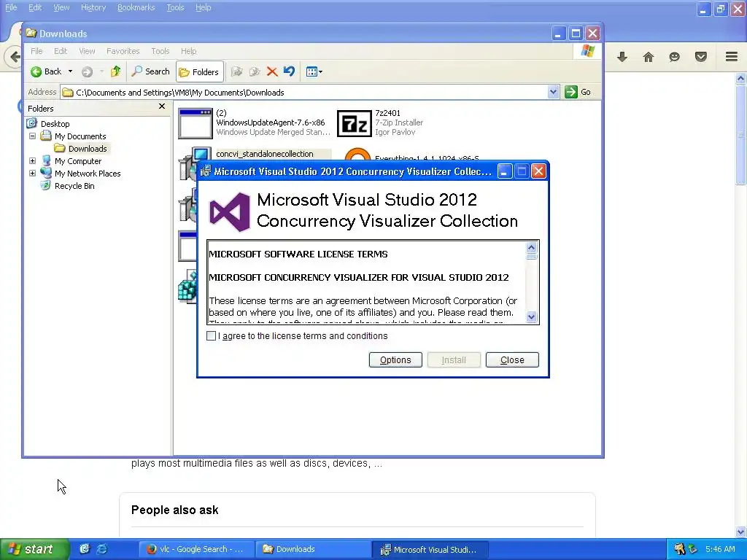Tick the license terms agreement checkbox
The width and height of the screenshot is (747, 560).
(211, 335)
